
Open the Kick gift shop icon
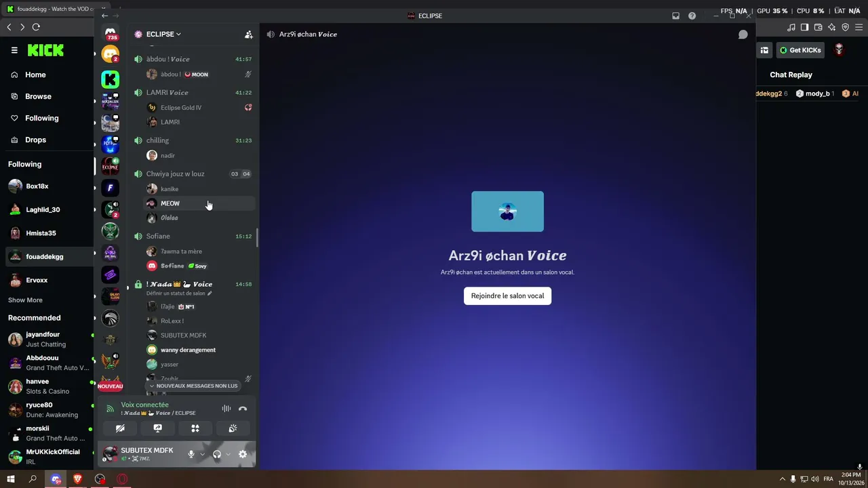[764, 50]
